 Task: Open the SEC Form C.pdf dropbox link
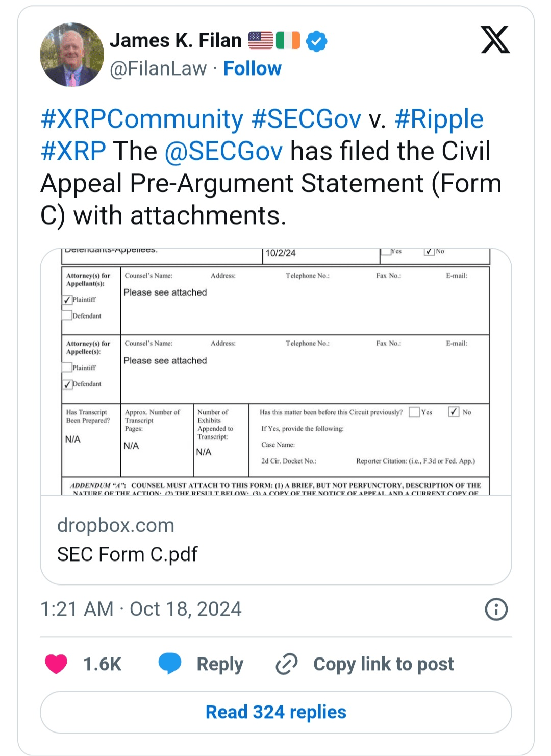point(128,554)
